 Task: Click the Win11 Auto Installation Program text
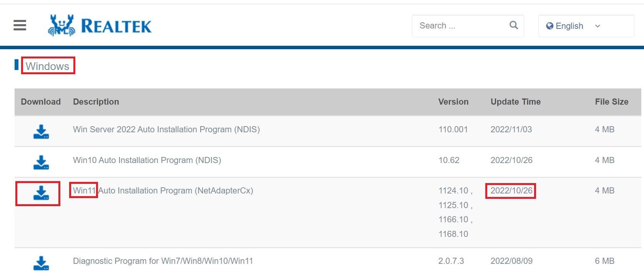coord(163,190)
